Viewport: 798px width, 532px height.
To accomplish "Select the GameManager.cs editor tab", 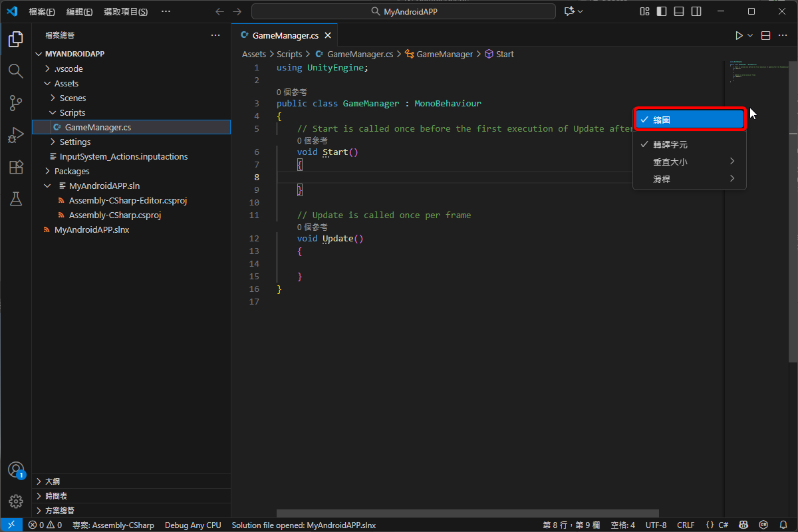I will [x=285, y=36].
